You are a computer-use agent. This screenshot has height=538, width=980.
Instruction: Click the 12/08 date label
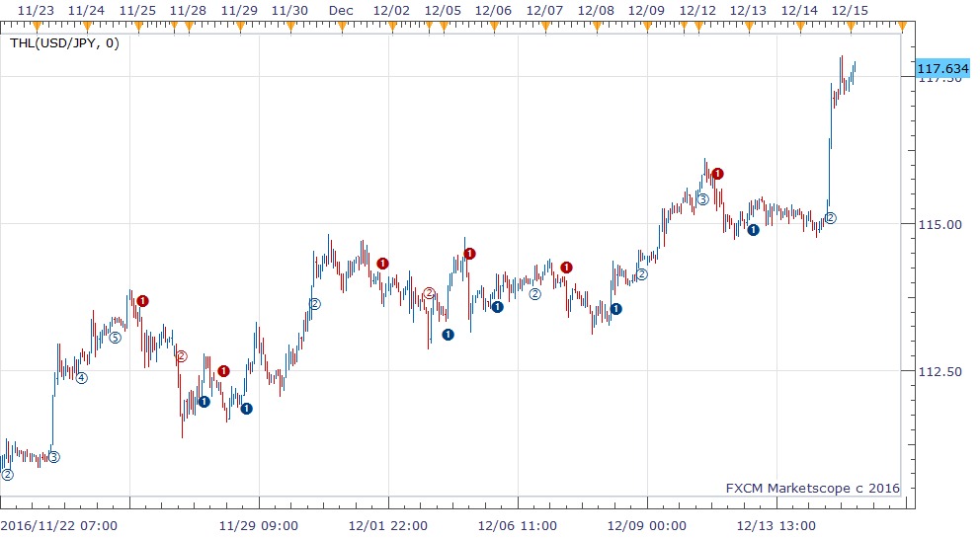pos(597,11)
